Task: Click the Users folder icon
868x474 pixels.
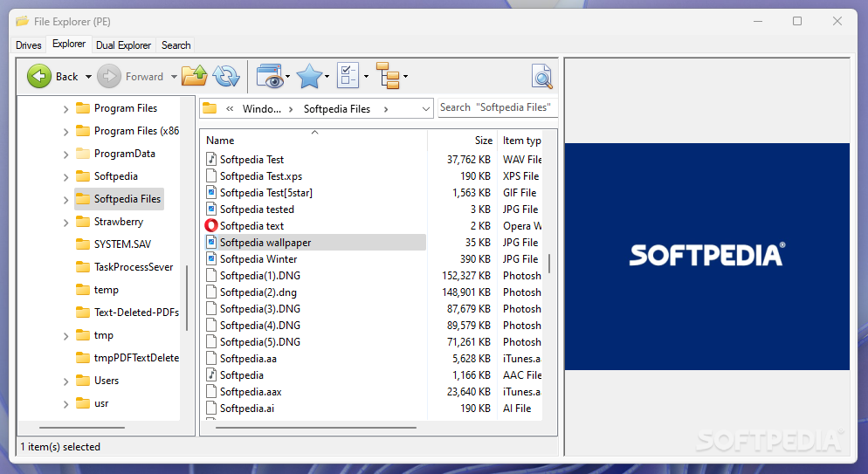Action: pyautogui.click(x=82, y=381)
